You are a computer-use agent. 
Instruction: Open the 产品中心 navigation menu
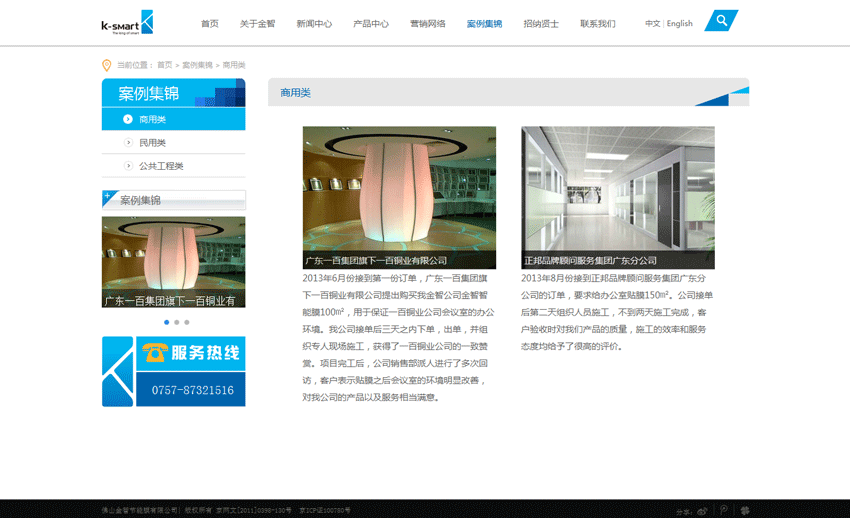coord(371,24)
